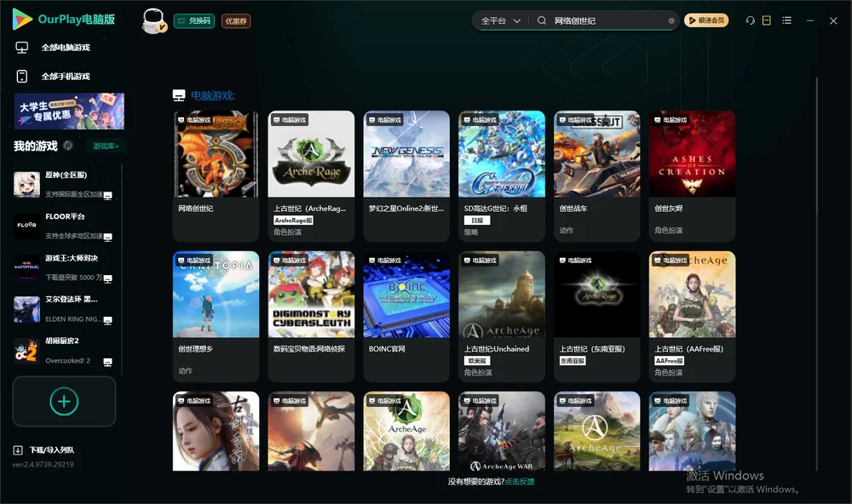Screen dimensions: 852x504
Task: Select the SD高达G世纪:永恒 game card
Action: tap(502, 176)
